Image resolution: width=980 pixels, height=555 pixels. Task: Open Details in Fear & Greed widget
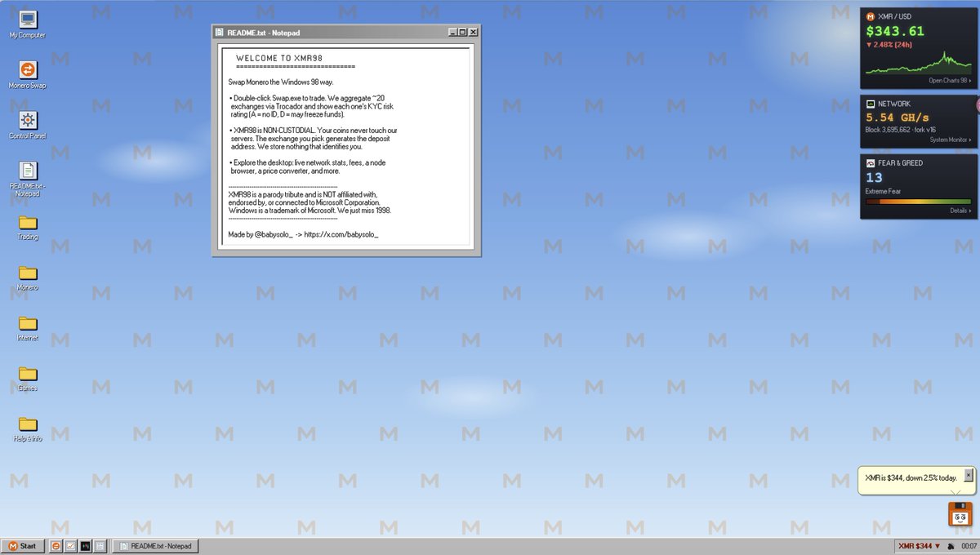pos(961,211)
